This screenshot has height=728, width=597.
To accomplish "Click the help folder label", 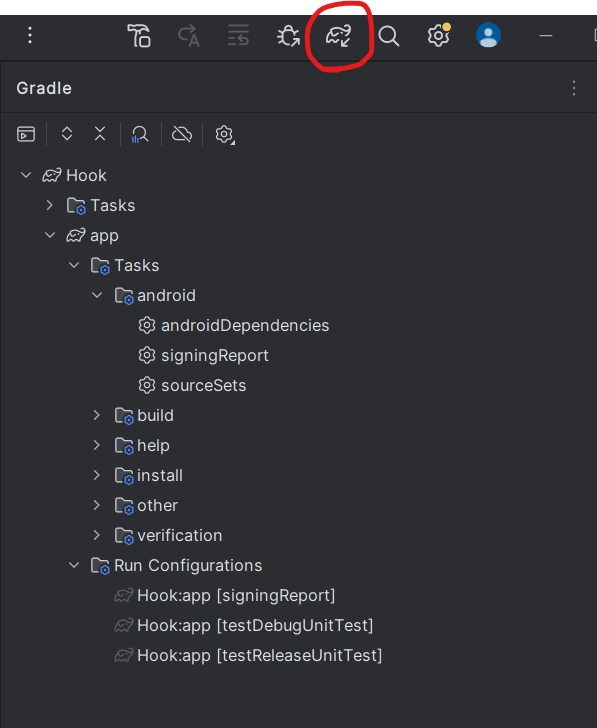I will (153, 446).
